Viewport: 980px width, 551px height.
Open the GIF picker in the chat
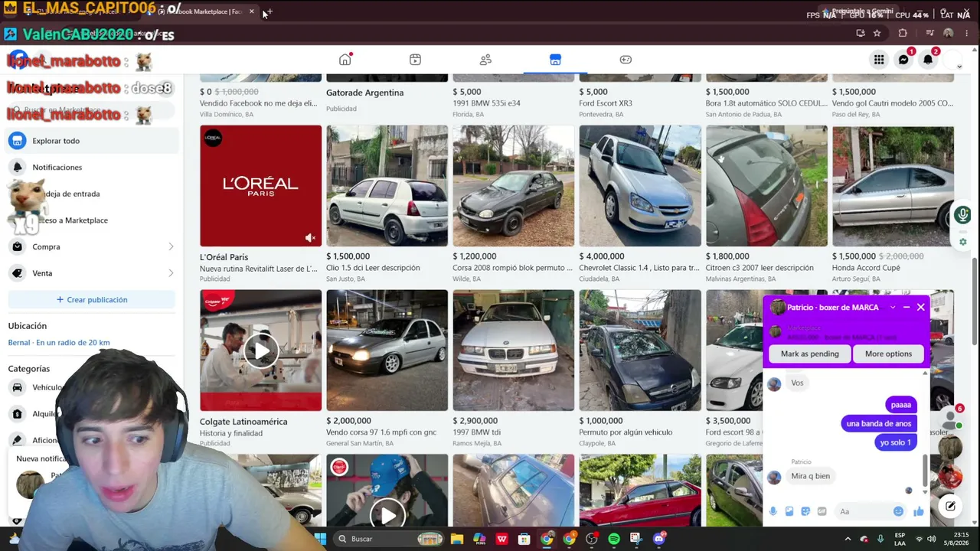click(822, 511)
